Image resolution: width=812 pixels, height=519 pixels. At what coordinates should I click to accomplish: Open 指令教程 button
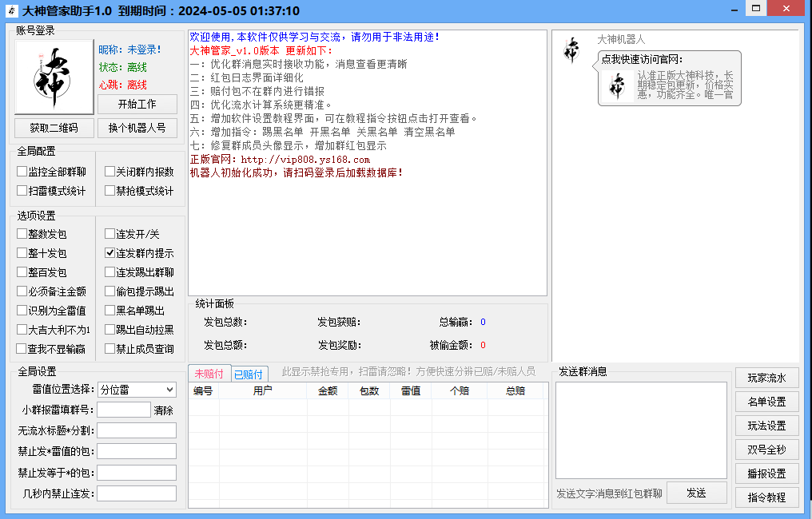766,497
